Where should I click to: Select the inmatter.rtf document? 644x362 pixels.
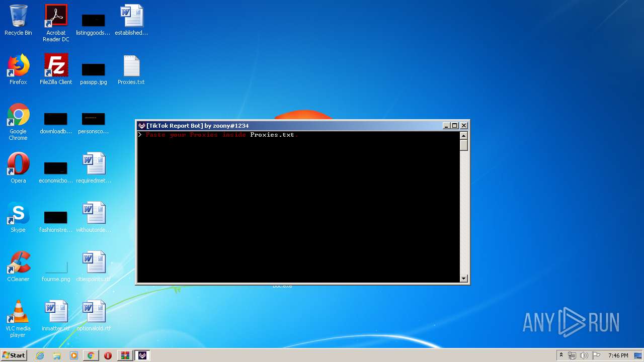[x=56, y=316]
